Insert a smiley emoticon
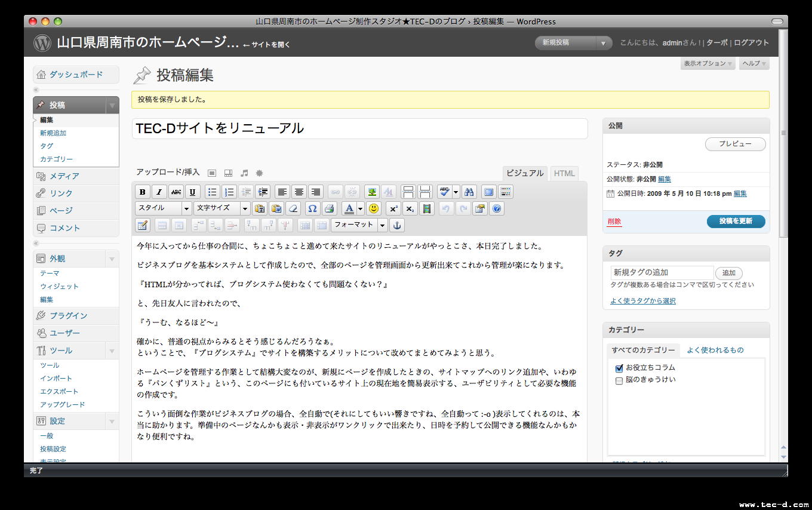This screenshot has width=812, height=510. tap(374, 208)
